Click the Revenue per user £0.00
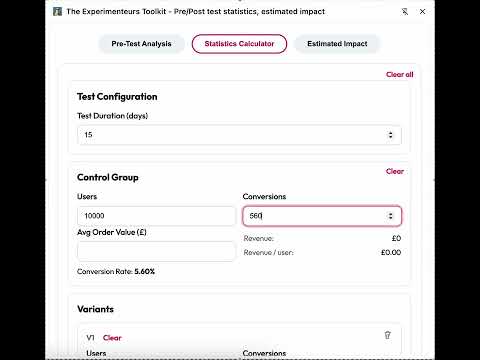Screen dimensions: 480x360 coord(391,252)
